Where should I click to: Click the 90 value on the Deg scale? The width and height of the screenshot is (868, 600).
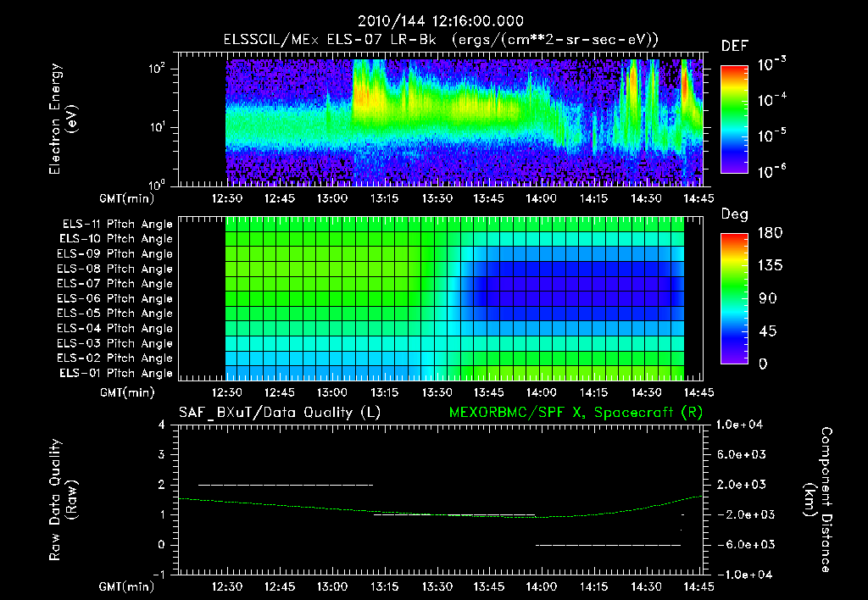768,299
